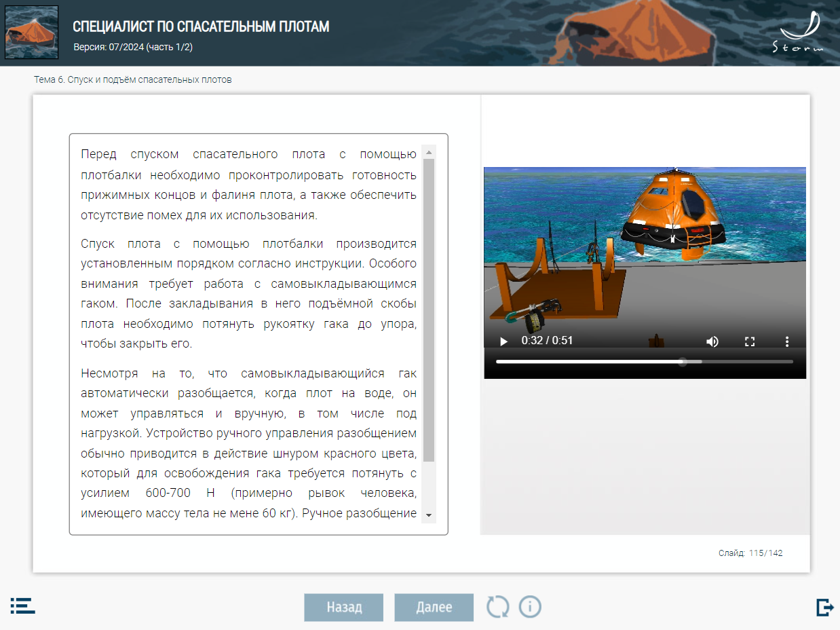Screen dimensions: 840x630
Task: Mute the video with the speaker icon
Action: [x=712, y=341]
